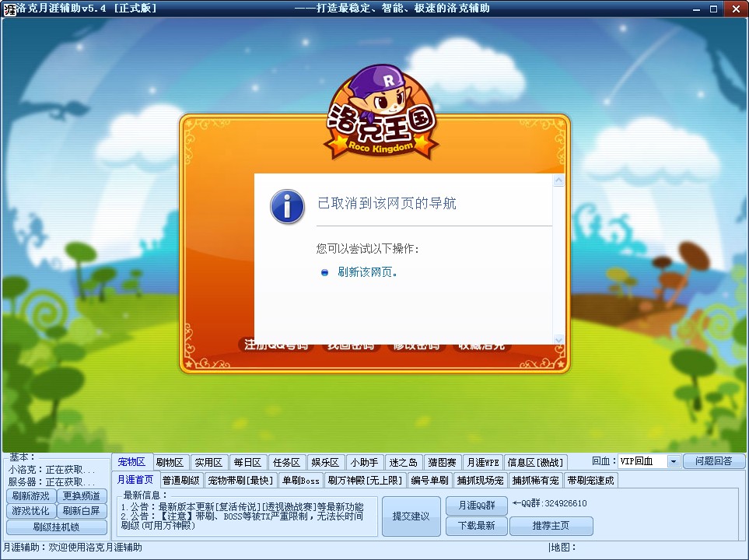The image size is (749, 560).
Task: Click the error page scrollbar up arrow
Action: (x=558, y=180)
